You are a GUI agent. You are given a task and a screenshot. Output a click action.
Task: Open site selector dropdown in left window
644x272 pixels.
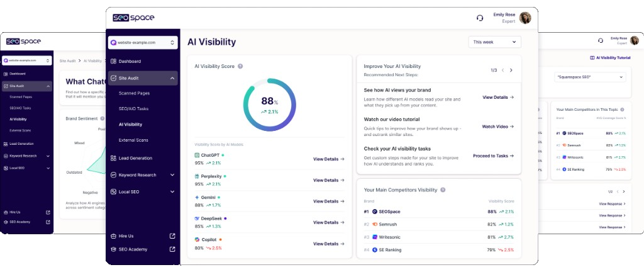tap(27, 60)
